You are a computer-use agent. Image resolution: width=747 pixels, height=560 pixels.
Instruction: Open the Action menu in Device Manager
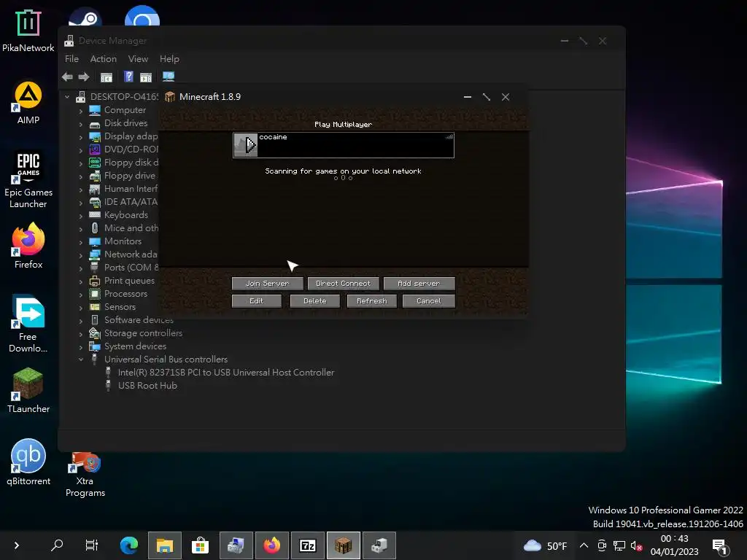coord(104,58)
